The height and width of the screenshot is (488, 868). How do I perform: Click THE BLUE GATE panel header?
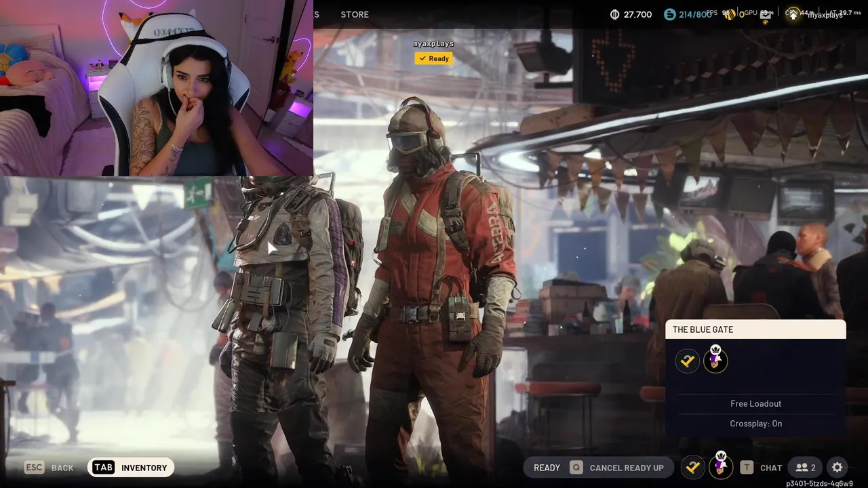(x=755, y=329)
